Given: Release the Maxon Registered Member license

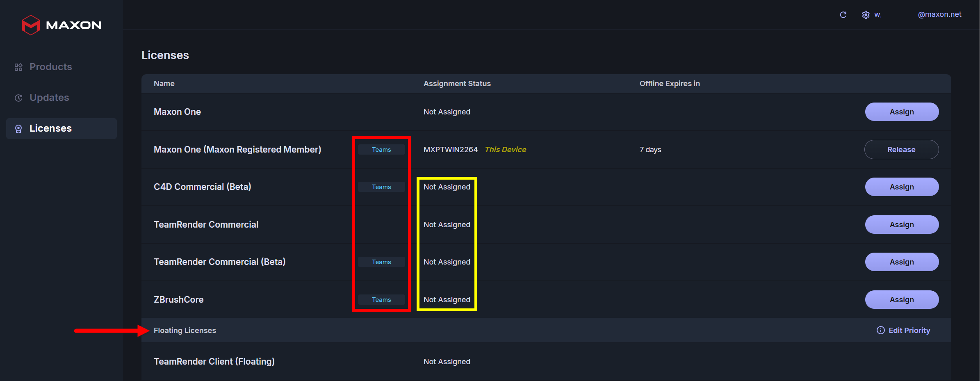Looking at the screenshot, I should coord(901,150).
